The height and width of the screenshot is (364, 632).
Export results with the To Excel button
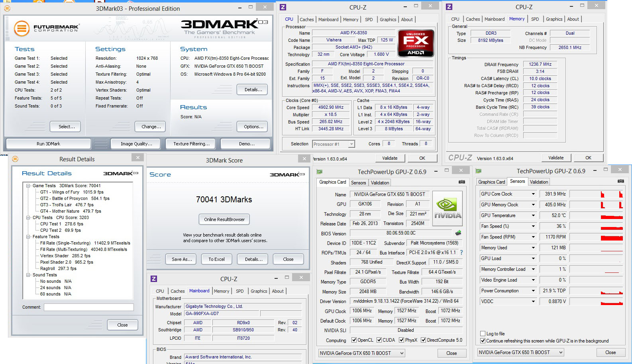216,259
